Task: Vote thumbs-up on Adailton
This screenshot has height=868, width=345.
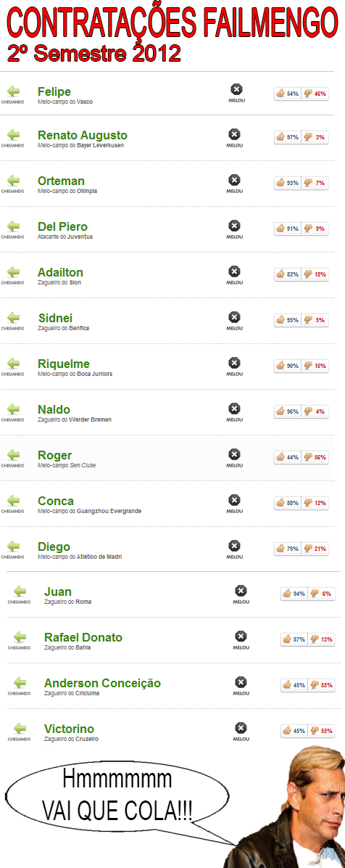Action: tap(280, 274)
